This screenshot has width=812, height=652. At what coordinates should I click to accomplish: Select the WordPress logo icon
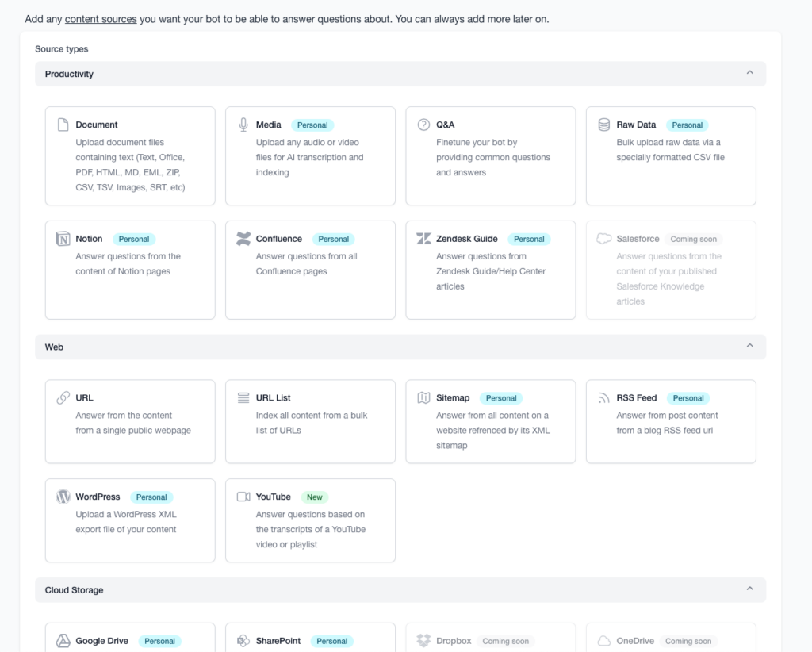pyautogui.click(x=63, y=497)
